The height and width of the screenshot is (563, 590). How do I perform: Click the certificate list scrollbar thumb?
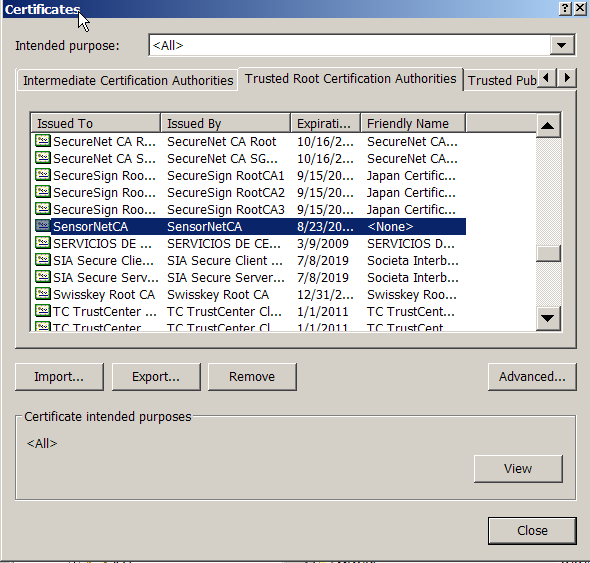(x=548, y=253)
